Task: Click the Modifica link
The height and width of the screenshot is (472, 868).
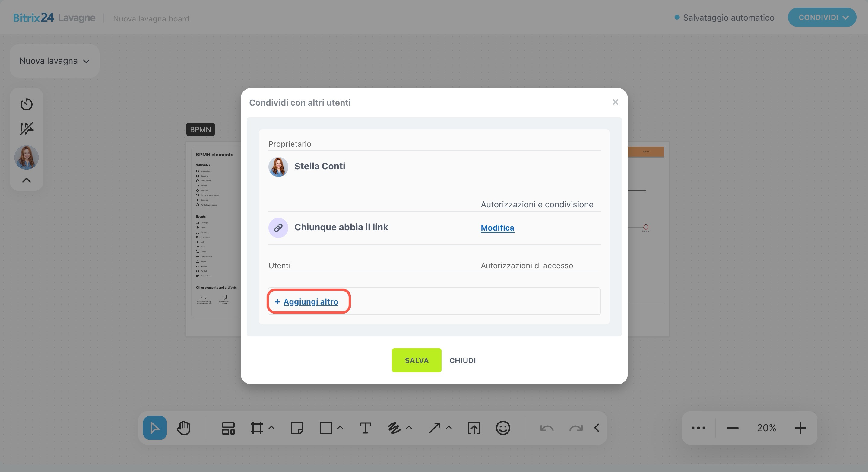Action: click(x=497, y=228)
